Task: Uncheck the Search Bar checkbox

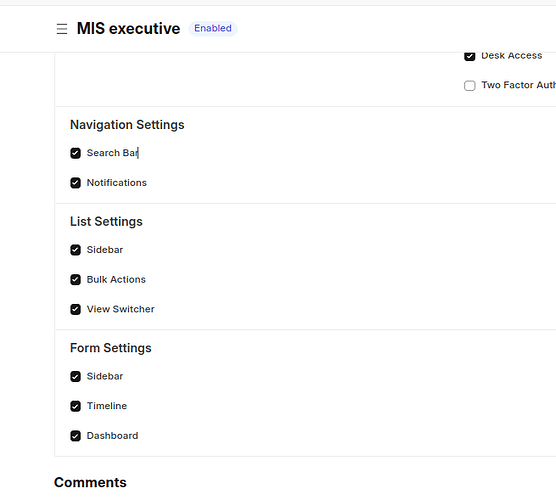Action: pos(75,153)
